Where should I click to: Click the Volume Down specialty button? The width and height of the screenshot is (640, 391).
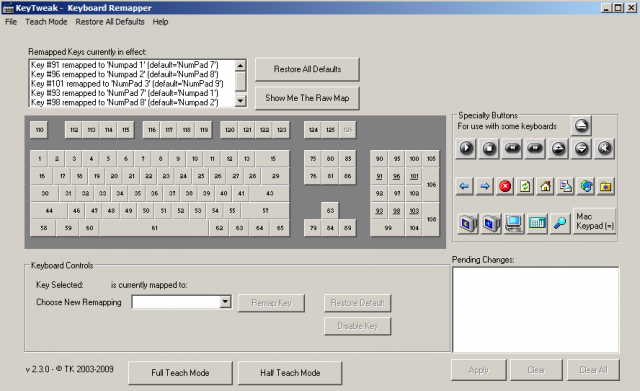coord(581,148)
